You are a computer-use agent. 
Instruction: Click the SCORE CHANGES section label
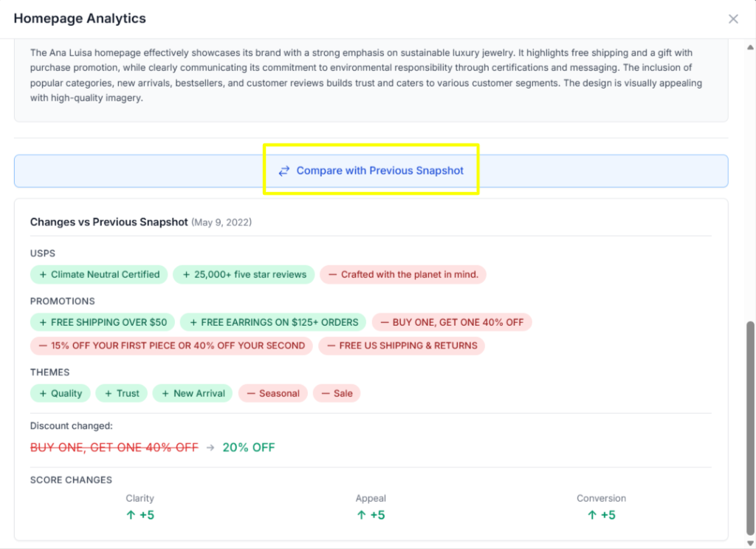pos(72,480)
